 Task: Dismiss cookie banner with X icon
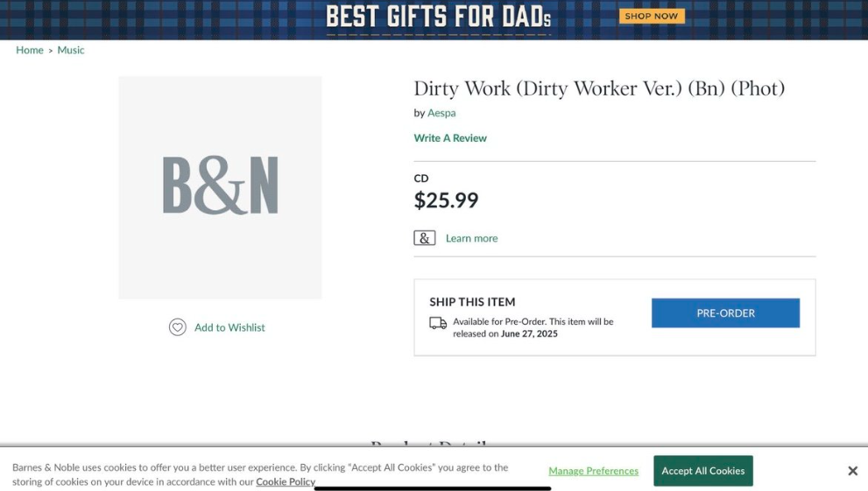pyautogui.click(x=852, y=471)
